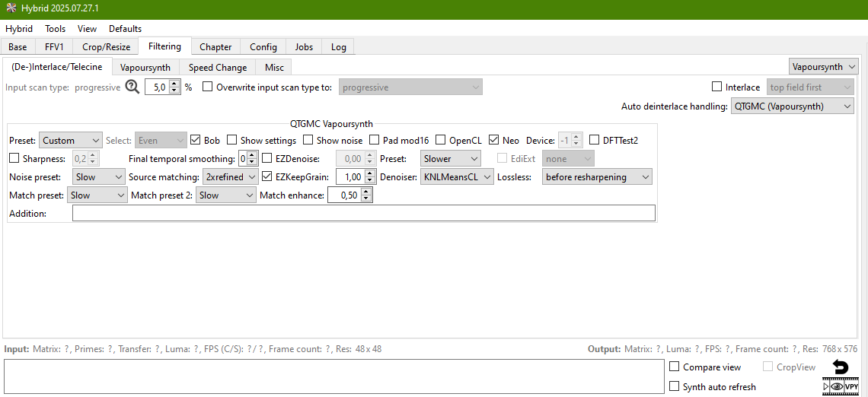This screenshot has width=868, height=397.
Task: Switch to the Crop/Resize tab
Action: click(x=106, y=47)
